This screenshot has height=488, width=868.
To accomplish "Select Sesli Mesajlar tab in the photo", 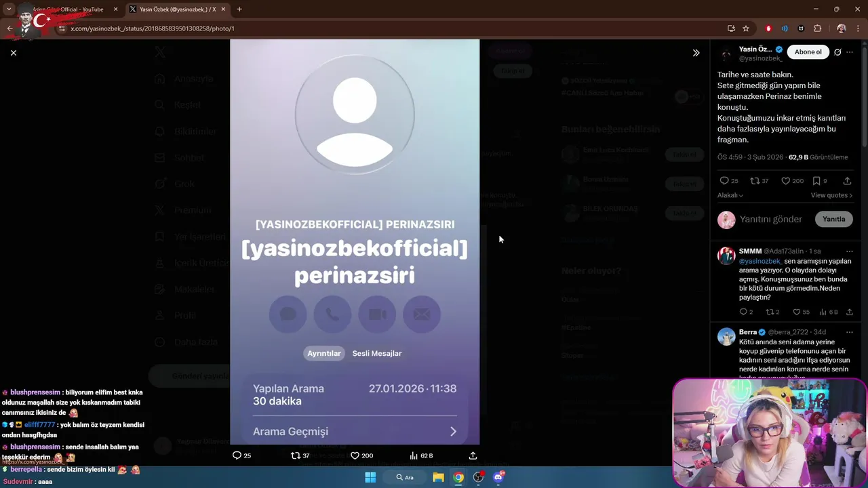I will (377, 353).
